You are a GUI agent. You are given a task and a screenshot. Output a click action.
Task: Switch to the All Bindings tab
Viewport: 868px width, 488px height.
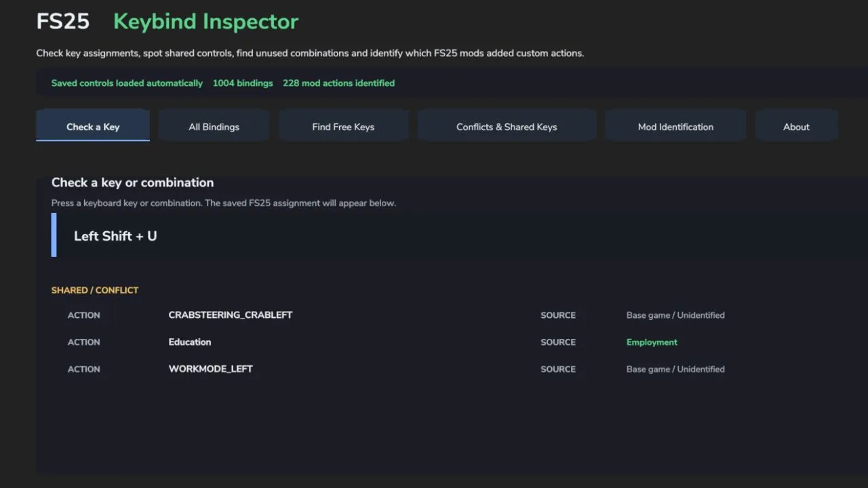(x=214, y=126)
